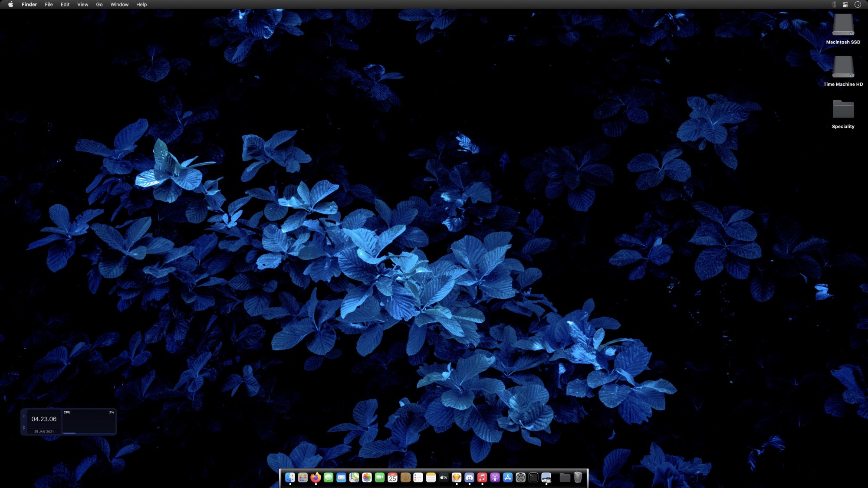This screenshot has width=868, height=488.
Task: Open the Trash in the Dock
Action: click(578, 478)
